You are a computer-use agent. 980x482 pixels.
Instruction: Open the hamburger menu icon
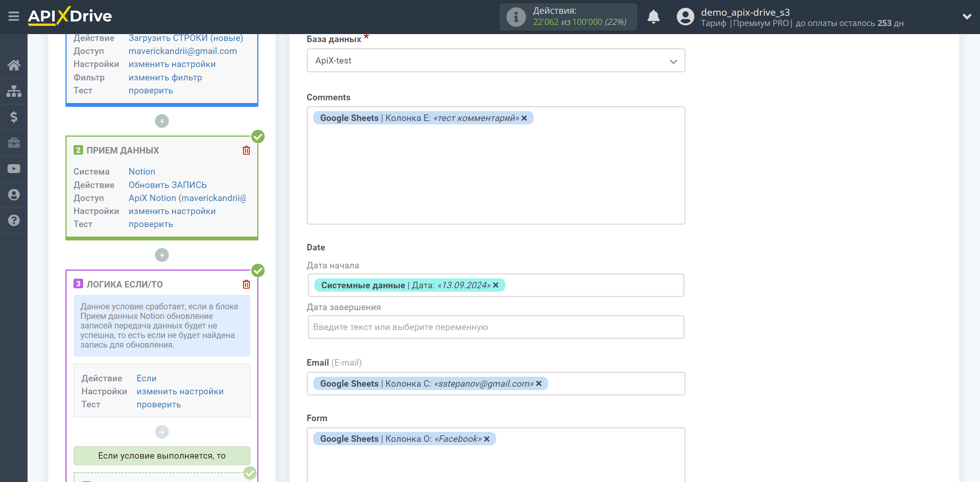(x=14, y=16)
